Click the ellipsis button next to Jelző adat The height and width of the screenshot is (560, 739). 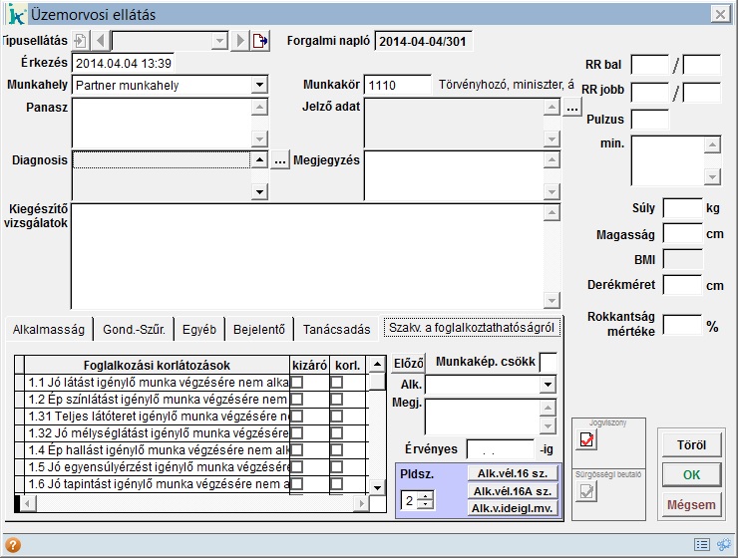point(571,108)
